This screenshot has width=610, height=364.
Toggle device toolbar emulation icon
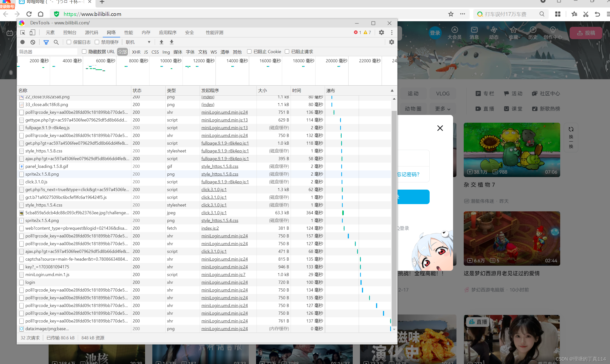(32, 33)
